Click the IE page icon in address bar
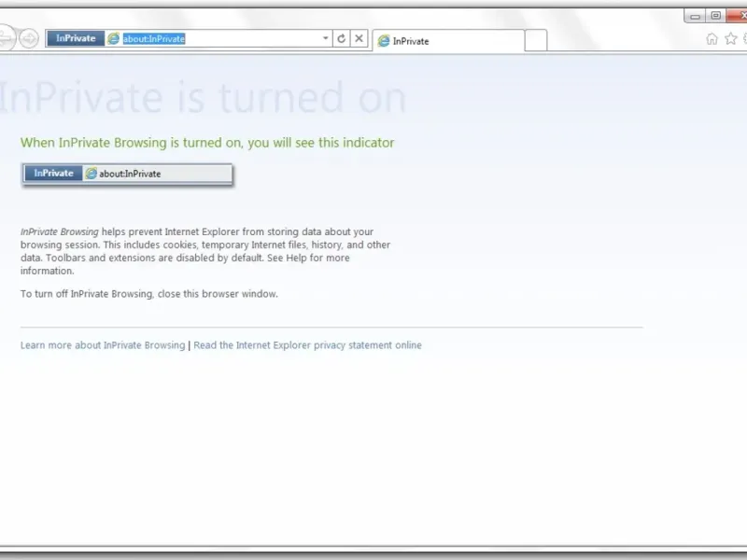This screenshot has height=560, width=747. (113, 38)
